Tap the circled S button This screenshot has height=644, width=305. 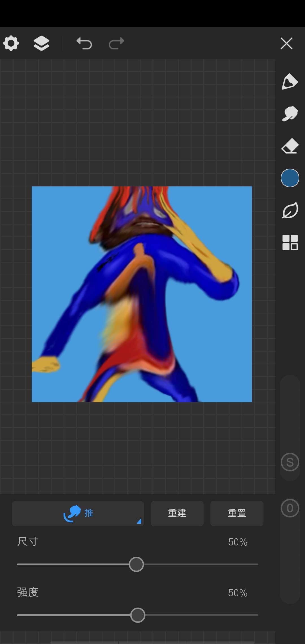coord(290,462)
